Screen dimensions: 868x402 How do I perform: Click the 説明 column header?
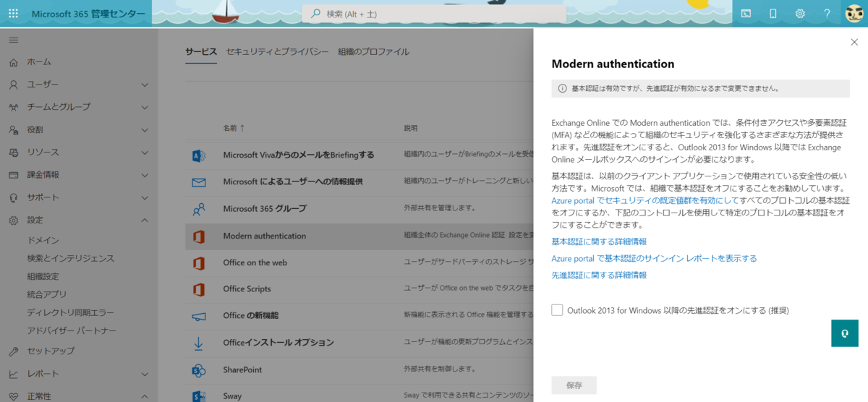click(410, 128)
